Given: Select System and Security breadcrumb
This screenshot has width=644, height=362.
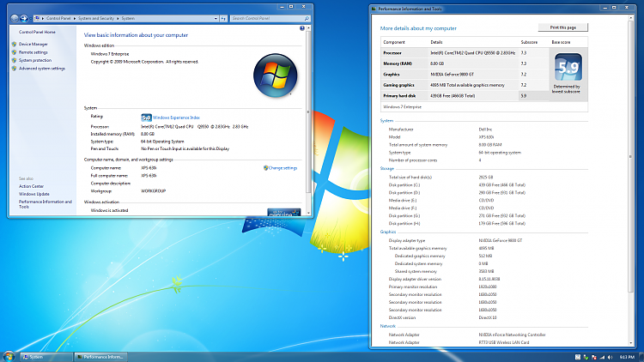Looking at the screenshot, I should (96, 19).
